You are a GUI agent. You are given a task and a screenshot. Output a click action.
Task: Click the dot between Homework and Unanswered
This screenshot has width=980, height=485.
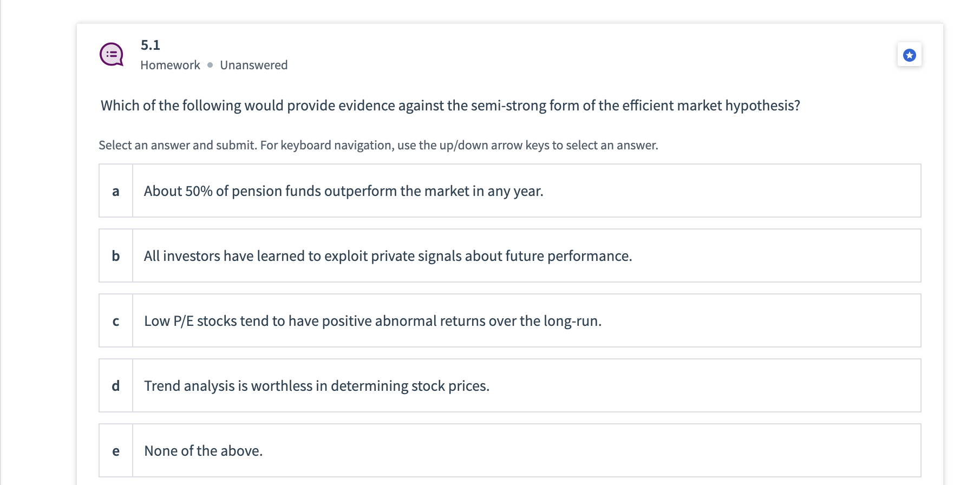coord(210,65)
